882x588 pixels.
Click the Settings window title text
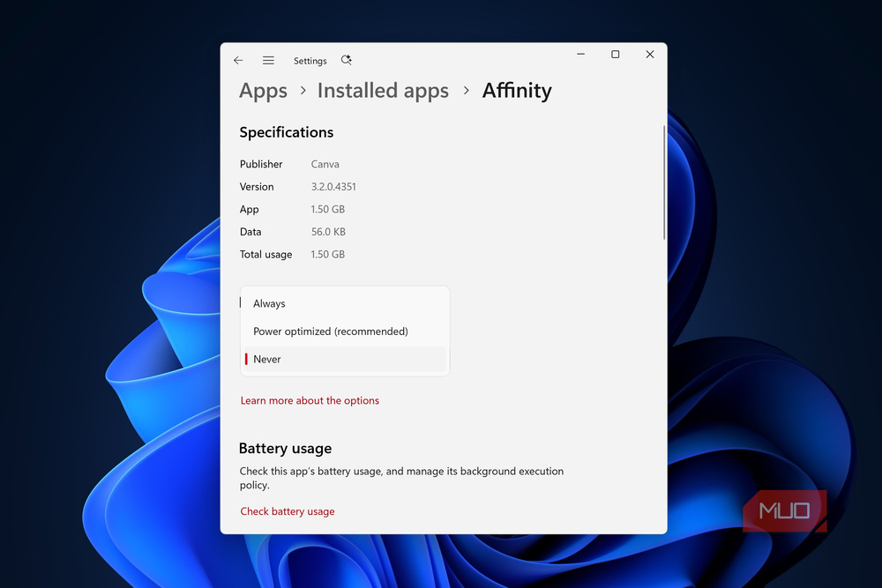tap(310, 61)
